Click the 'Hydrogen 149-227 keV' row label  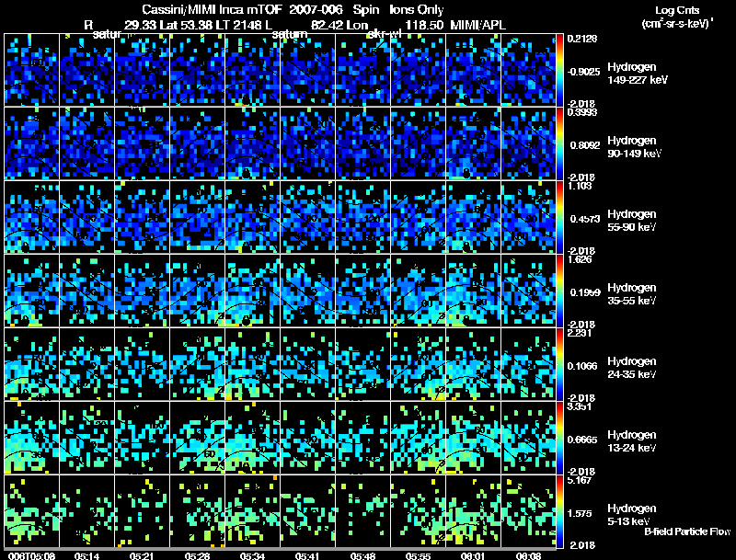pos(638,74)
